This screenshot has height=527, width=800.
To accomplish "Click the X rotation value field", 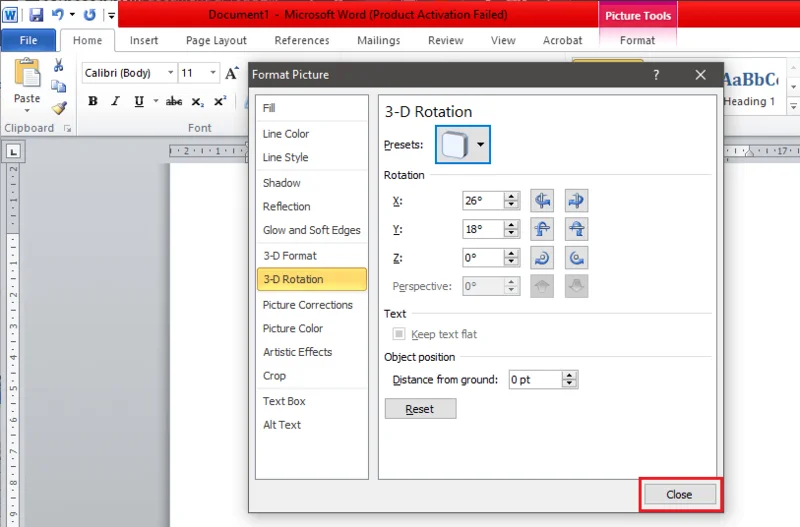I will coord(483,200).
